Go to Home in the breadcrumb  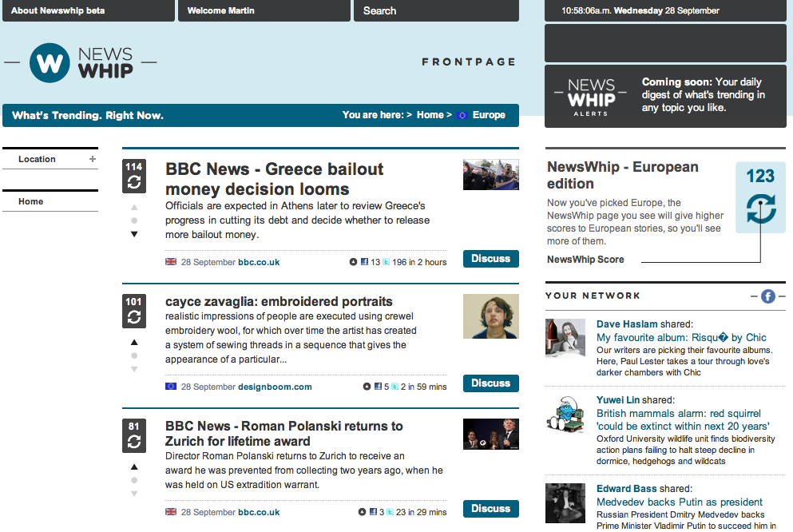[430, 115]
